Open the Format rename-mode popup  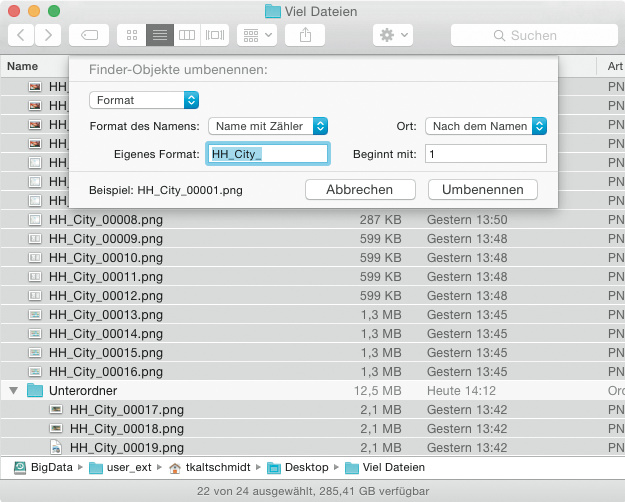(x=144, y=100)
